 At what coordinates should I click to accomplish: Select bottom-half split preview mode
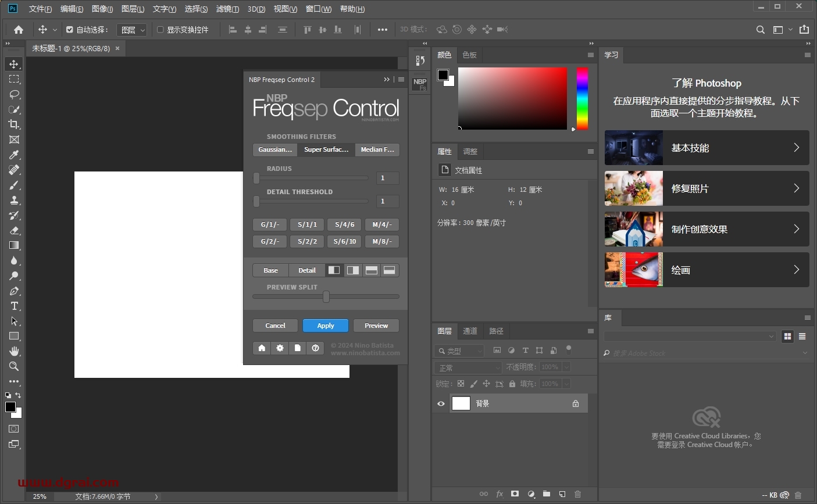point(390,270)
